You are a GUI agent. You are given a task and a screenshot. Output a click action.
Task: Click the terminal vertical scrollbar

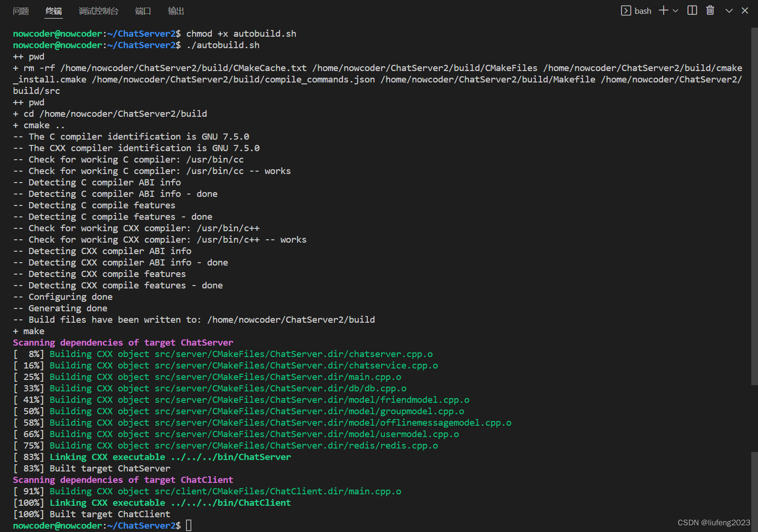[x=754, y=206]
